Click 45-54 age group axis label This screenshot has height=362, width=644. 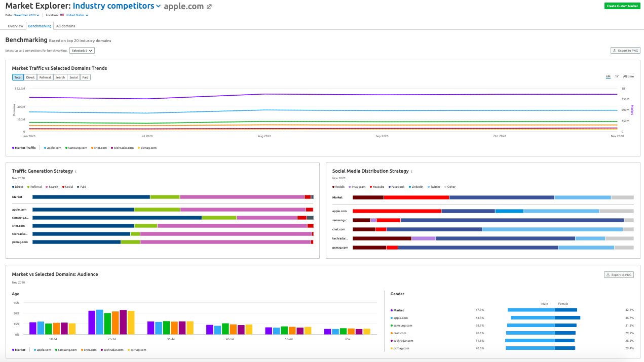point(230,339)
